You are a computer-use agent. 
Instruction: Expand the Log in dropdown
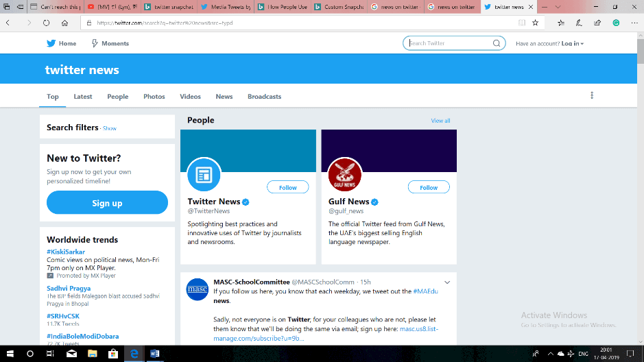click(x=572, y=43)
